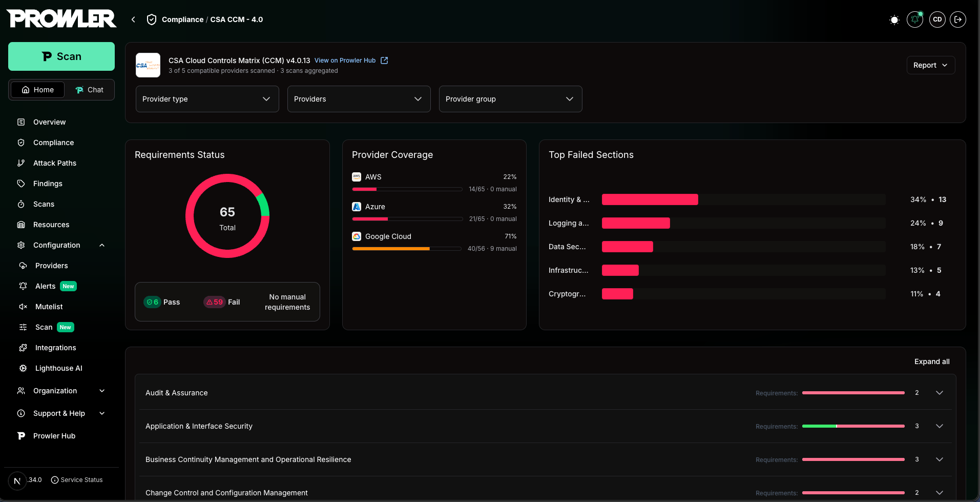Expand the Support & Help section
The height and width of the screenshot is (502, 980).
[61, 413]
